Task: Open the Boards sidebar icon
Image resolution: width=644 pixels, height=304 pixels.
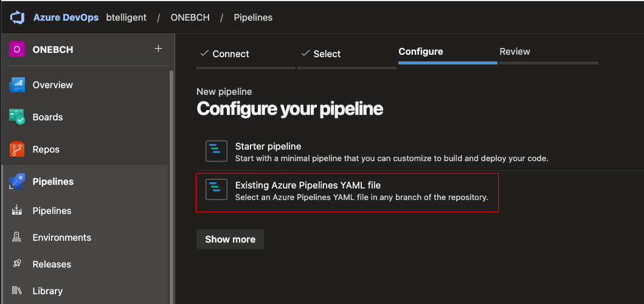Action: [x=17, y=117]
